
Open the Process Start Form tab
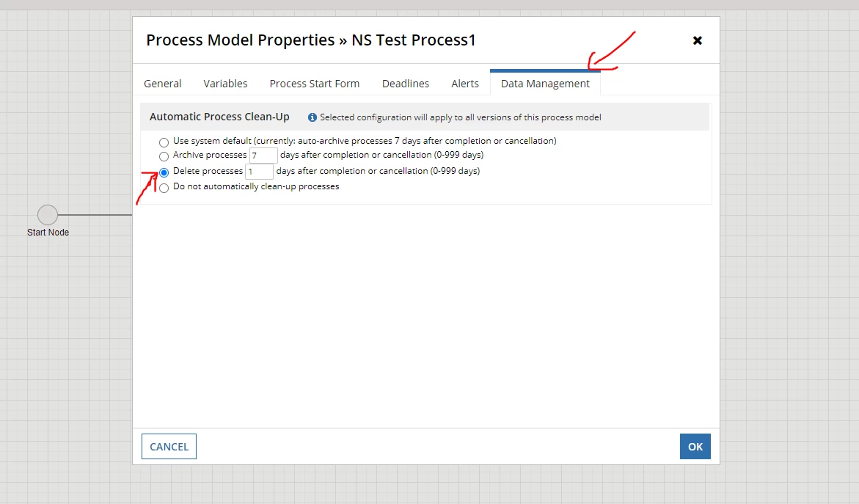(x=315, y=84)
